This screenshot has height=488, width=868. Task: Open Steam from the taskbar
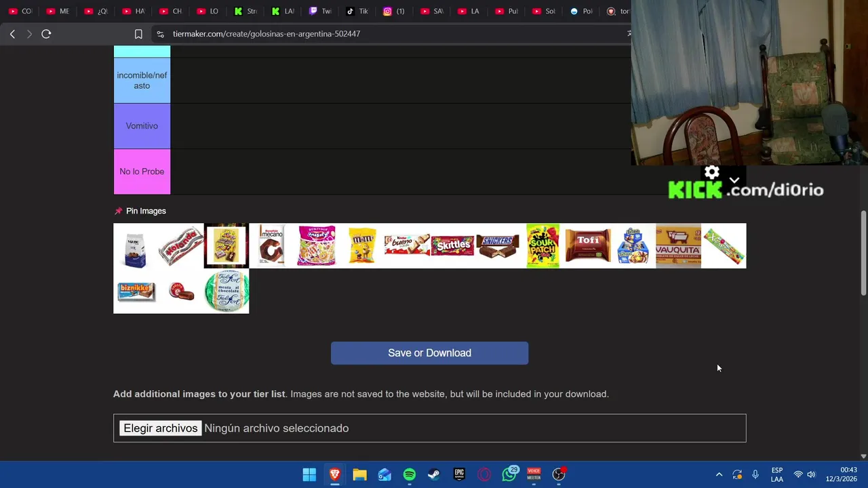coord(434,474)
